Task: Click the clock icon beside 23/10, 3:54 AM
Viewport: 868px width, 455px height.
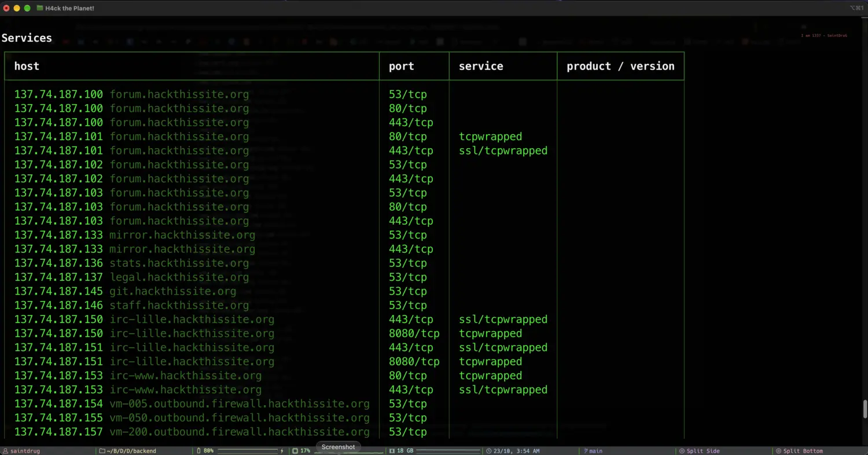Action: point(489,451)
